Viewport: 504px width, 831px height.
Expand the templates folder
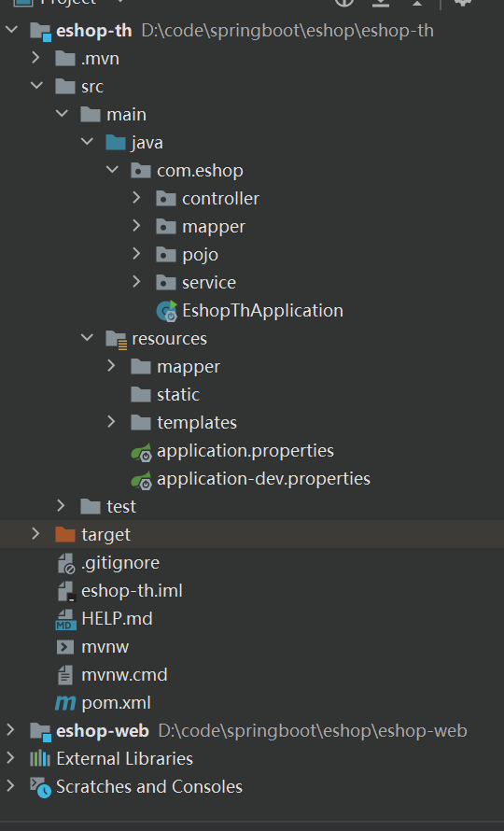(x=111, y=421)
